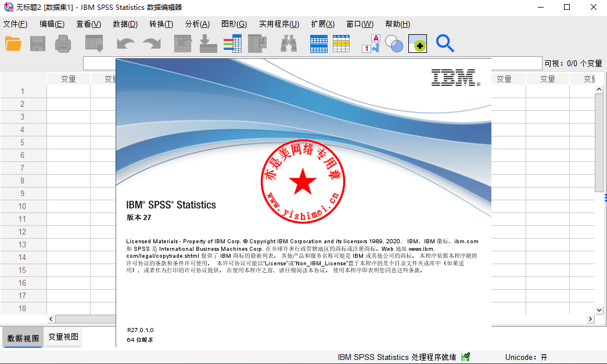Viewport: 607px width, 364px height.
Task: Click the "R27.0.1.0" version text on splash
Action: coord(140,330)
